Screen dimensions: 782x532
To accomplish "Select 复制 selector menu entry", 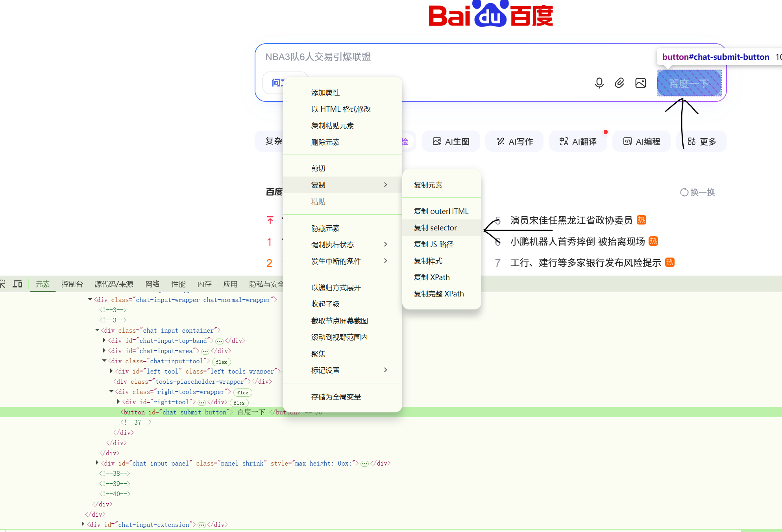I will 435,228.
